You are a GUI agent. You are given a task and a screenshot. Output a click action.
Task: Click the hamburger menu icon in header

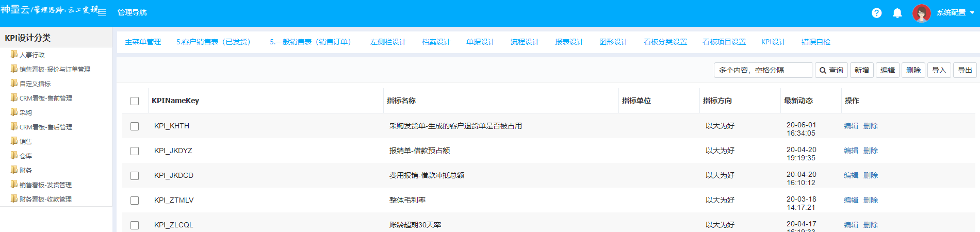102,12
